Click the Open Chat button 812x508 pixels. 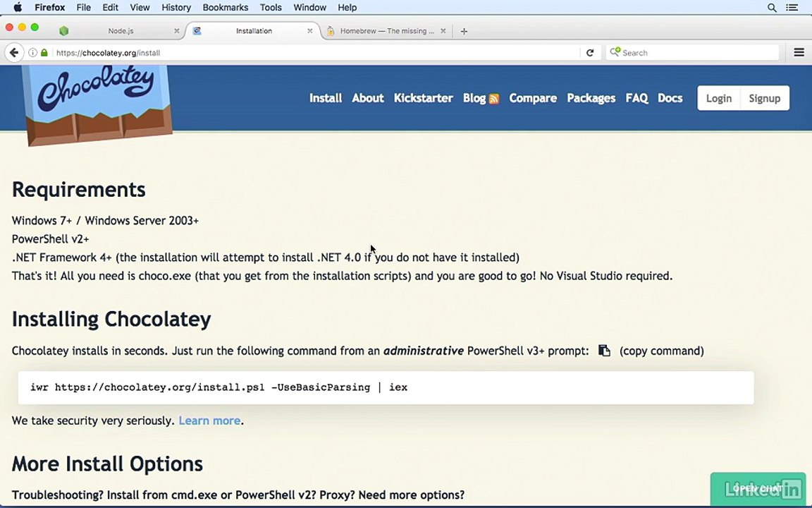tap(758, 488)
